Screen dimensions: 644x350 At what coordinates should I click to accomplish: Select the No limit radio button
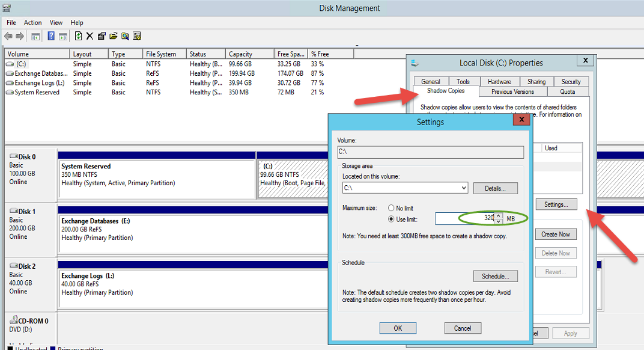[x=391, y=208]
